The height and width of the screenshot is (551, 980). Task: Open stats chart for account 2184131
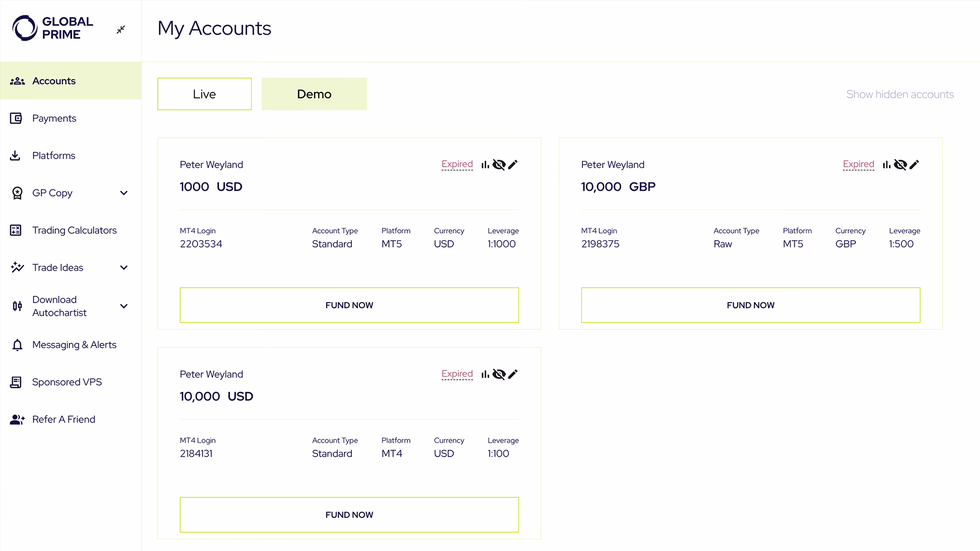[485, 374]
